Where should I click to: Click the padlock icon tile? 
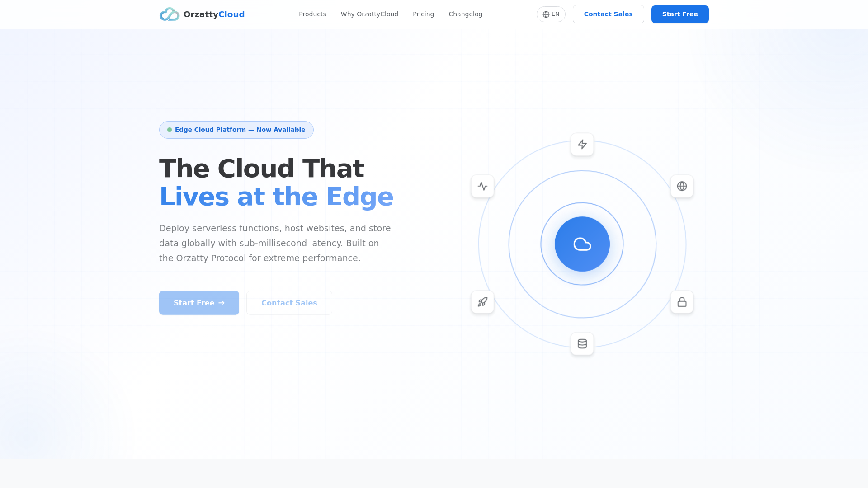pos(682,302)
